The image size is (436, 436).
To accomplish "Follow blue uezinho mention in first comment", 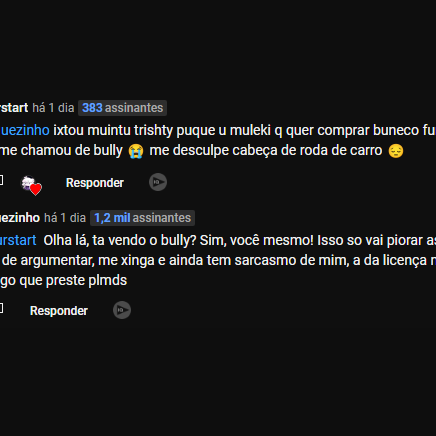I will coord(25,130).
